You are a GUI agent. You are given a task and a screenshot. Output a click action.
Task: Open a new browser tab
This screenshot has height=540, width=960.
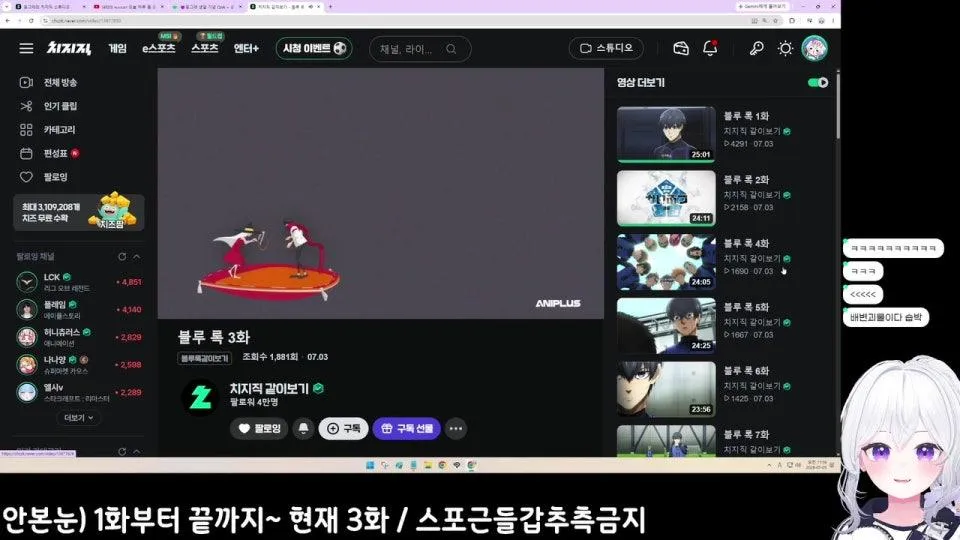coord(330,7)
